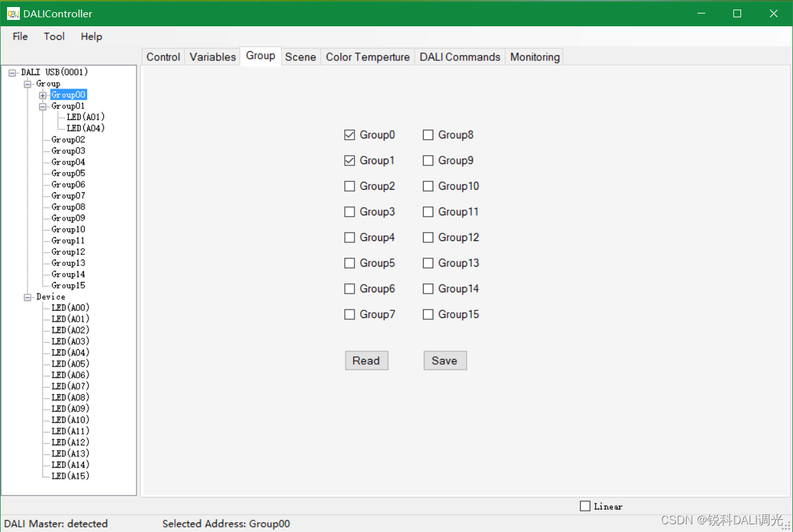Select LED(A02) under Device
The width and height of the screenshot is (793, 532).
click(71, 331)
